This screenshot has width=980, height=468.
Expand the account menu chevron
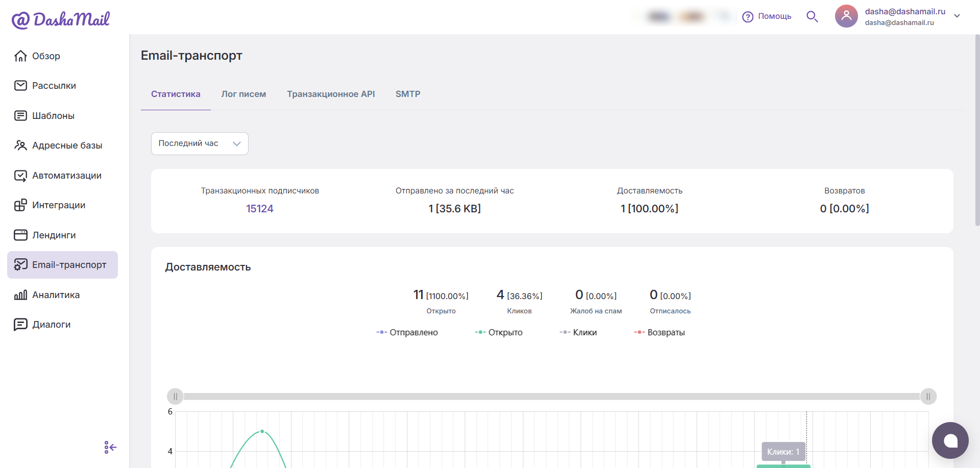[957, 16]
